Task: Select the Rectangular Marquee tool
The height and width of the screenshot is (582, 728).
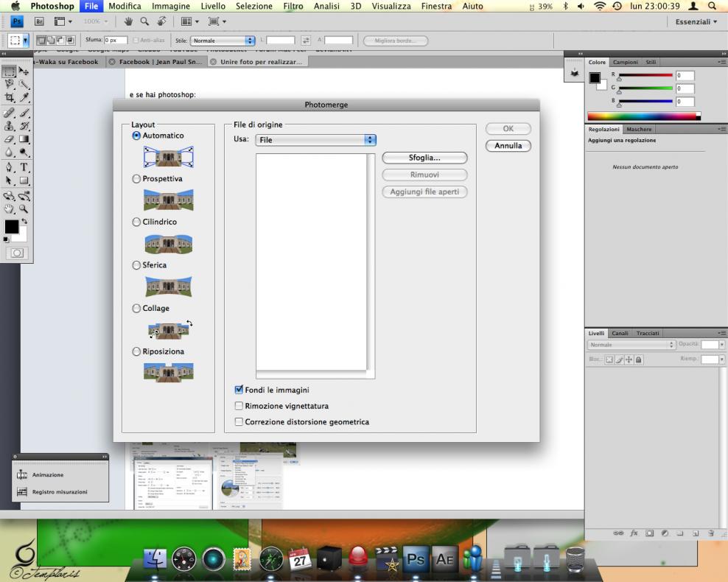Action: 10,71
